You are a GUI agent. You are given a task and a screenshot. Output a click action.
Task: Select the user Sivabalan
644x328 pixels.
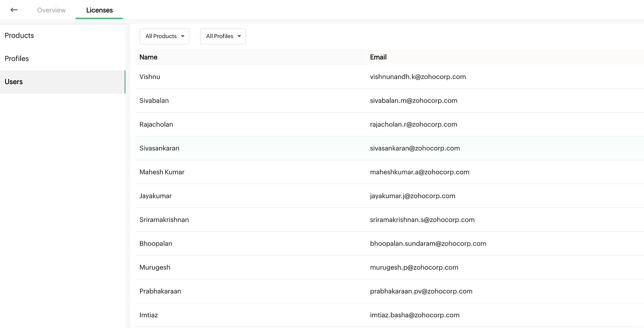coord(154,101)
